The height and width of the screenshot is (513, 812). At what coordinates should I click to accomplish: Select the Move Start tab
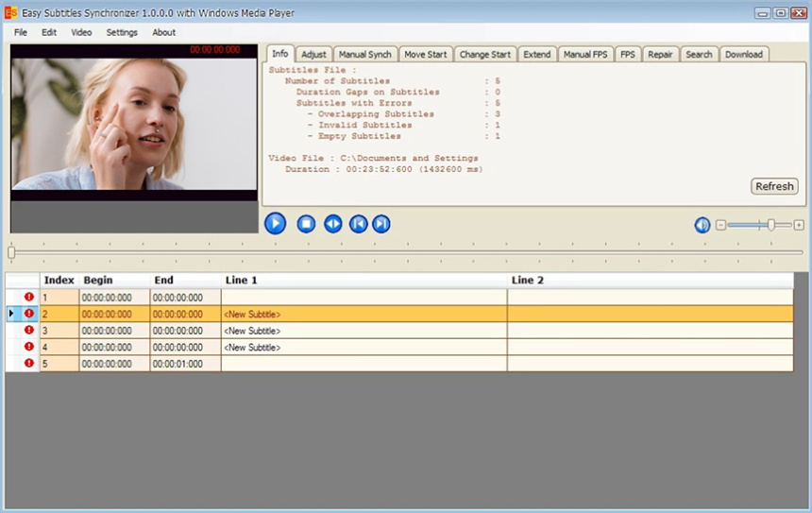click(x=426, y=55)
